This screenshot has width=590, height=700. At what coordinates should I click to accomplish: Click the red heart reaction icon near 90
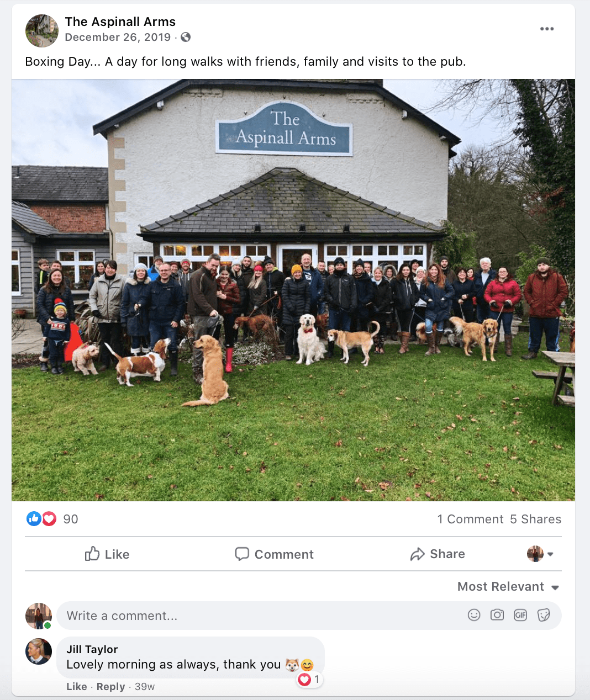point(49,518)
